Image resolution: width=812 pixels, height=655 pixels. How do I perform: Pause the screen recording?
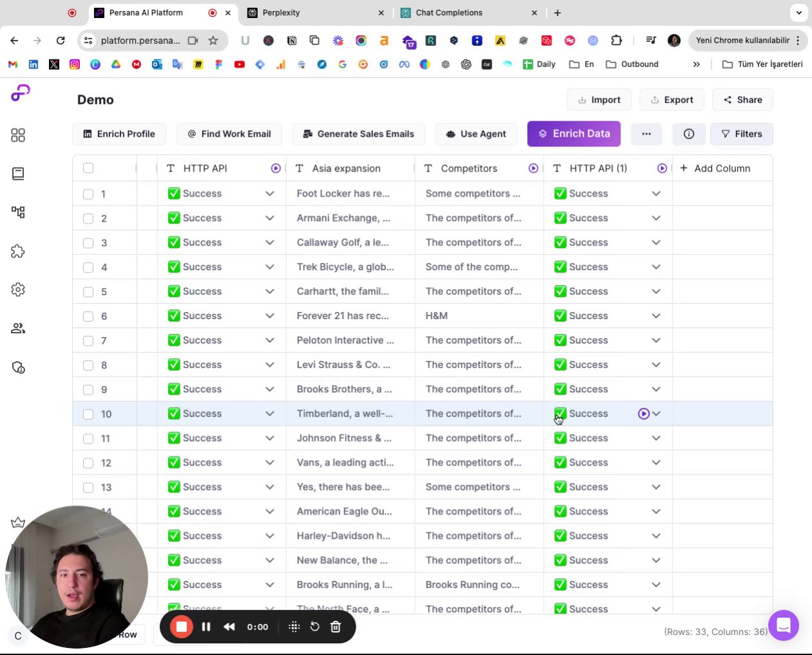pos(206,627)
